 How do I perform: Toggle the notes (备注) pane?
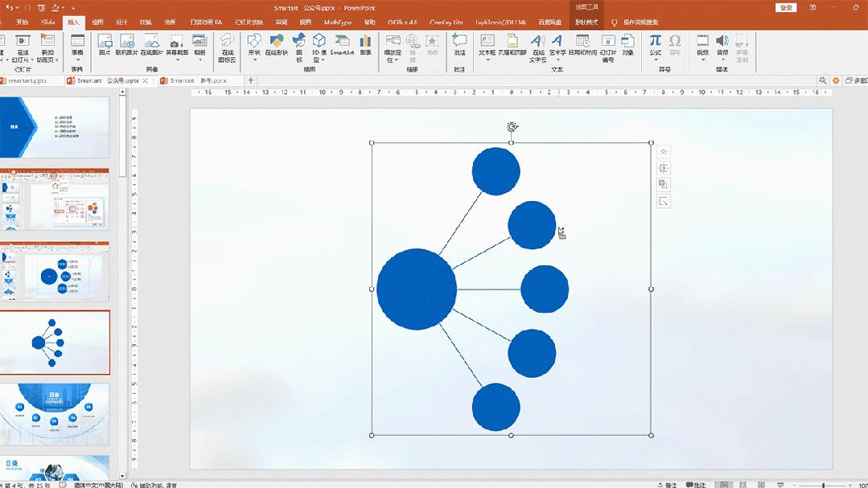pyautogui.click(x=667, y=485)
